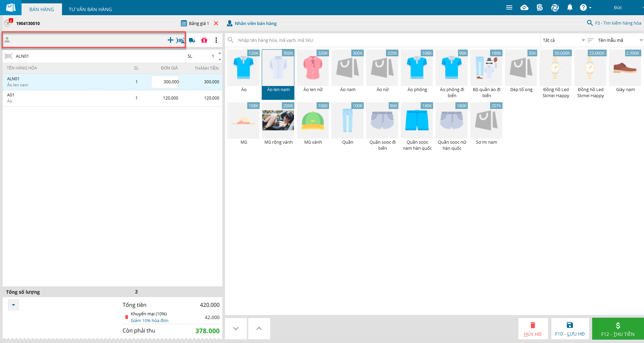Add Quần sooc nữ hàn quốc product
The image size is (644, 343).
[x=452, y=127]
